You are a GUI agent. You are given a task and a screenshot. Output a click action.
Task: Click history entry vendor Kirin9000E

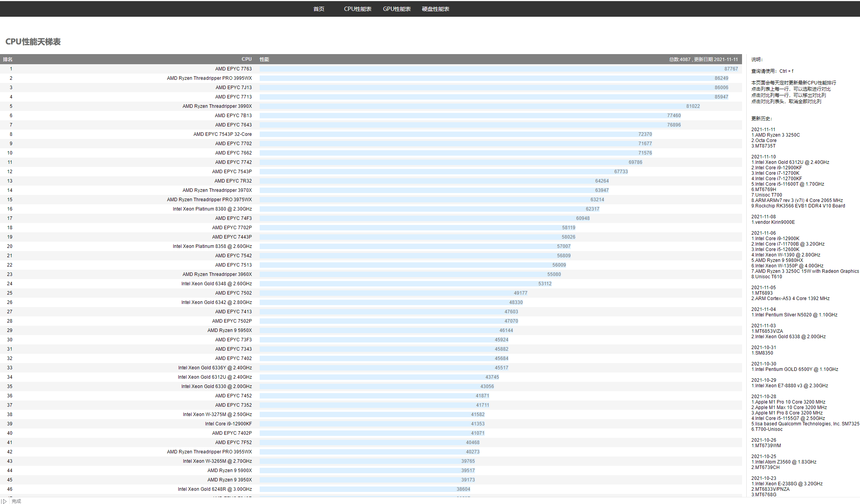(x=773, y=222)
